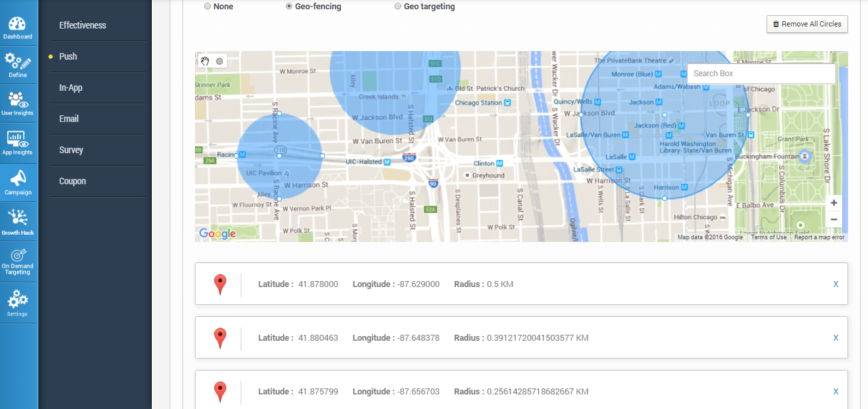The image size is (868, 409).
Task: Go to Campaign megaphone icon
Action: click(x=18, y=182)
